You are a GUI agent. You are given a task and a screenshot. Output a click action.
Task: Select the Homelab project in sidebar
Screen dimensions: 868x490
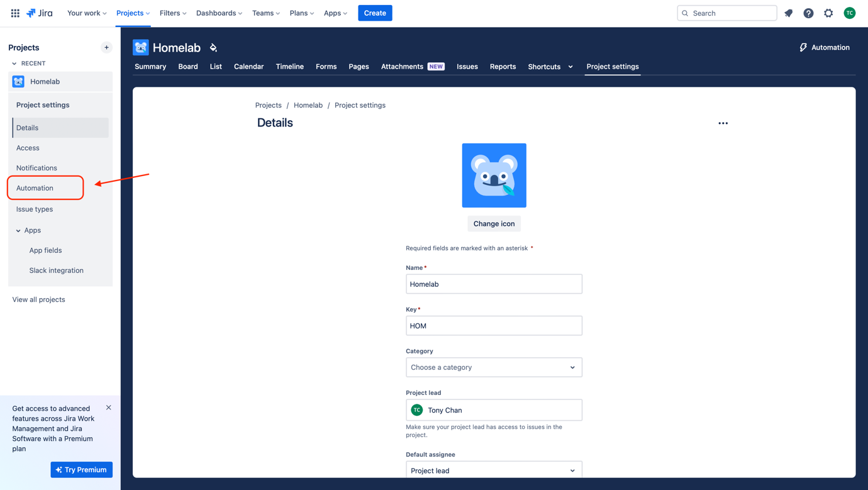coord(60,81)
